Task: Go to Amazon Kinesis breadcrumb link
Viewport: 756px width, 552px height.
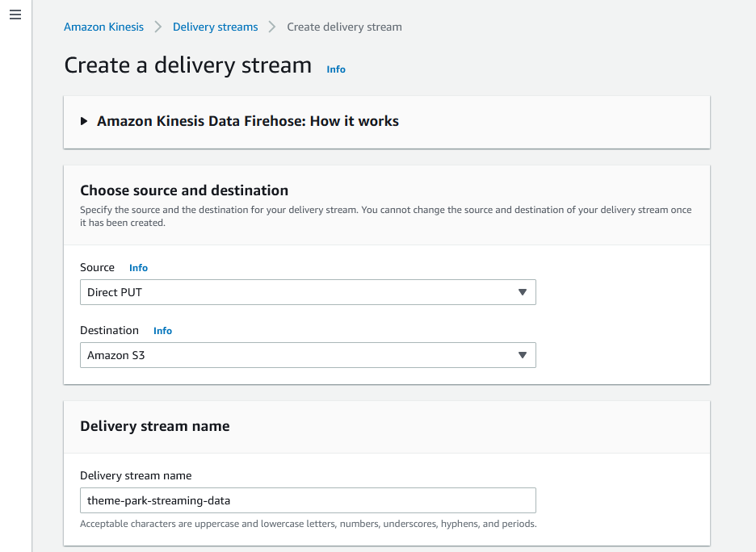Action: tap(103, 27)
